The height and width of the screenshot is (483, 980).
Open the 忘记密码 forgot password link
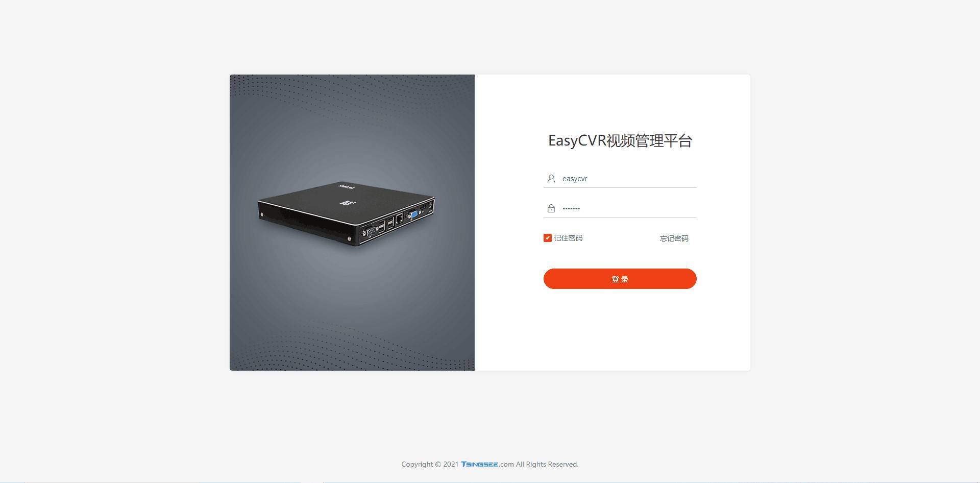pos(674,238)
